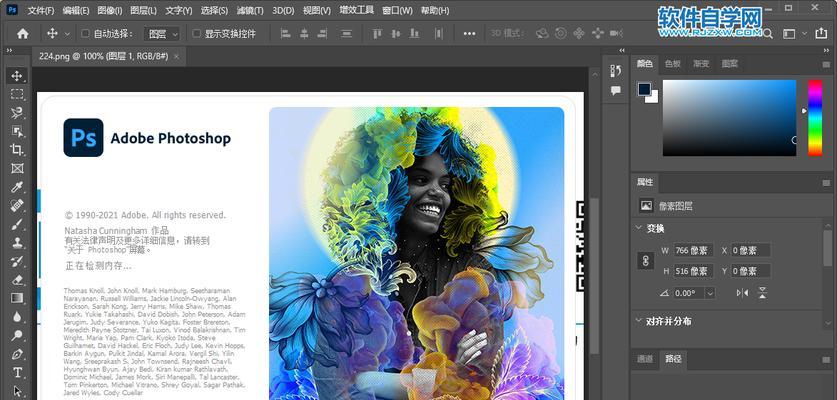
Task: Open the 属性 panel flyout menu
Action: tap(826, 183)
